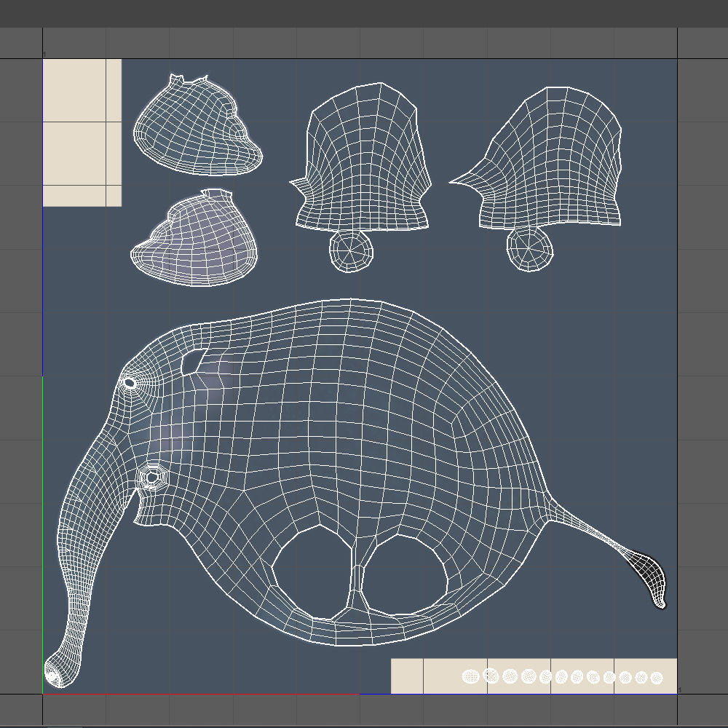
Task: Select the middle leg UV shell
Action: [x=361, y=157]
